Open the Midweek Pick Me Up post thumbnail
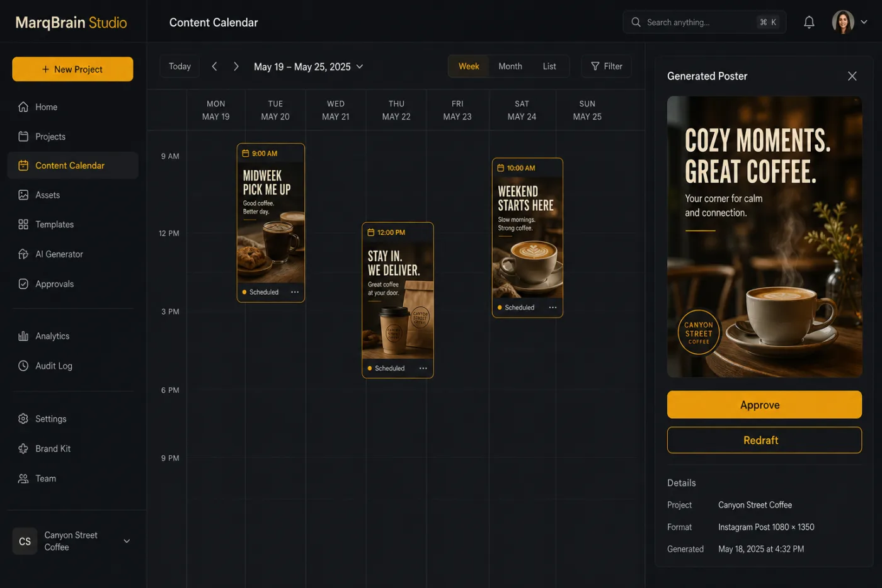This screenshot has height=588, width=882. click(271, 222)
